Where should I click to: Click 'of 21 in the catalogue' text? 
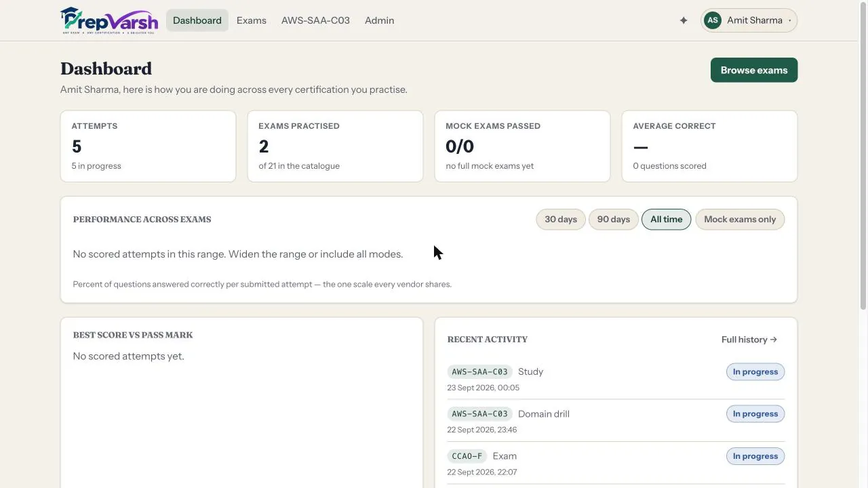(x=299, y=166)
